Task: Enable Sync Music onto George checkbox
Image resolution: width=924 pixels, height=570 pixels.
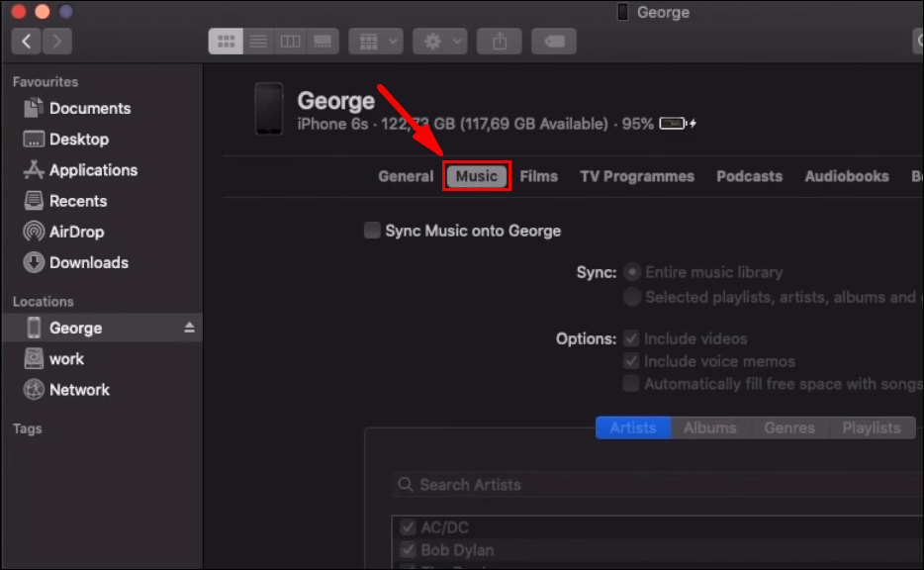Action: point(372,231)
